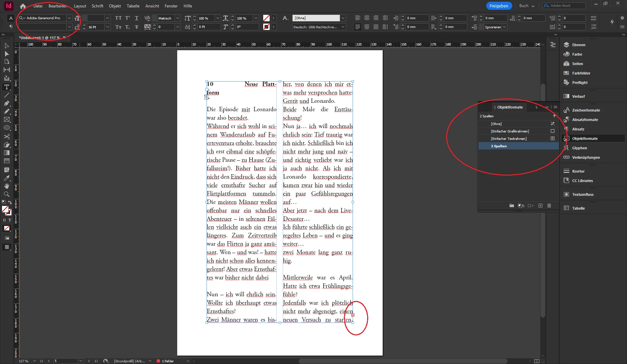Select the [Ohne] object style
This screenshot has height=364, width=627.
(x=519, y=124)
